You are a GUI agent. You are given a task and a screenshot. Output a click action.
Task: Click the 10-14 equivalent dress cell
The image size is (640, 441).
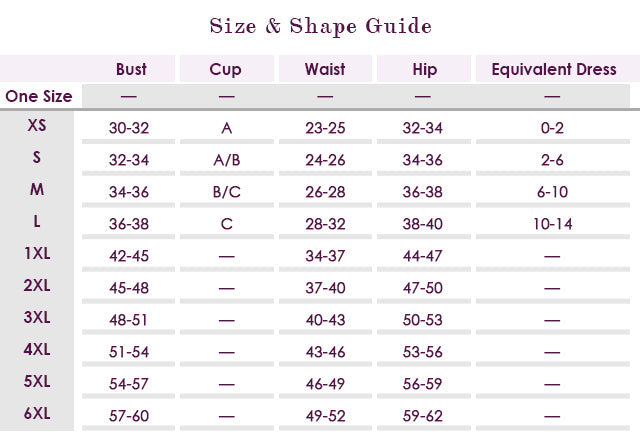(x=552, y=224)
